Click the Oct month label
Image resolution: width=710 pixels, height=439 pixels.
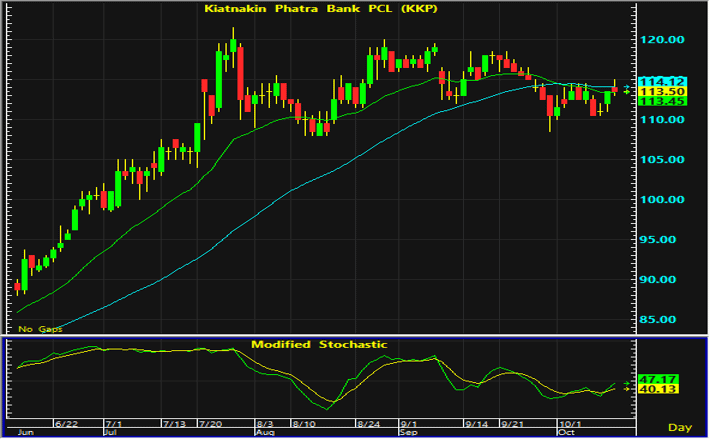point(567,433)
